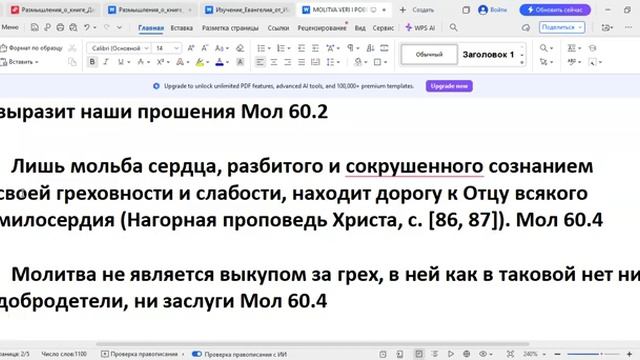Click the Upgrade now button
The image size is (640, 360).
click(449, 86)
